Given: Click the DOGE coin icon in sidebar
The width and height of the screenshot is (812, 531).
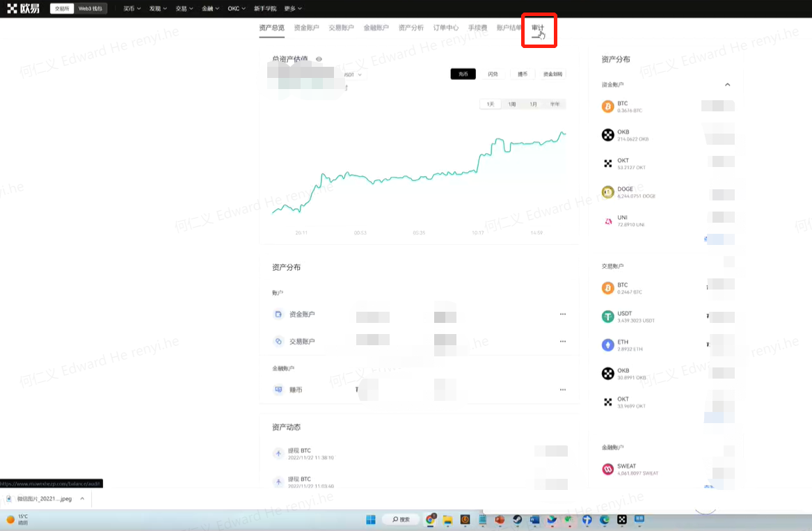Looking at the screenshot, I should tap(607, 191).
